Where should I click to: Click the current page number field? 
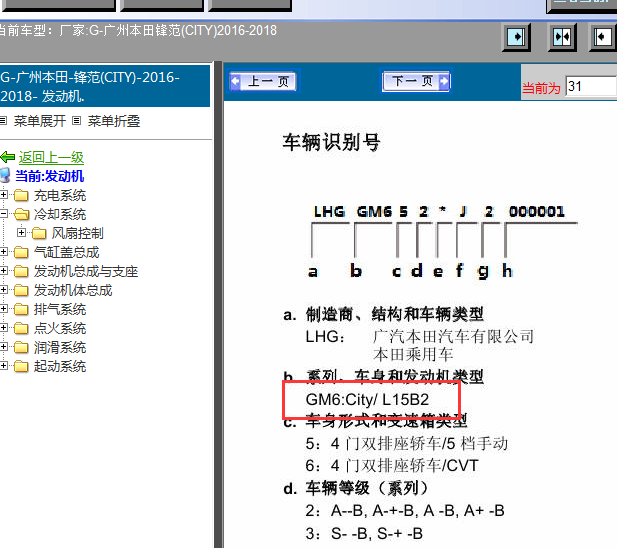pos(591,86)
